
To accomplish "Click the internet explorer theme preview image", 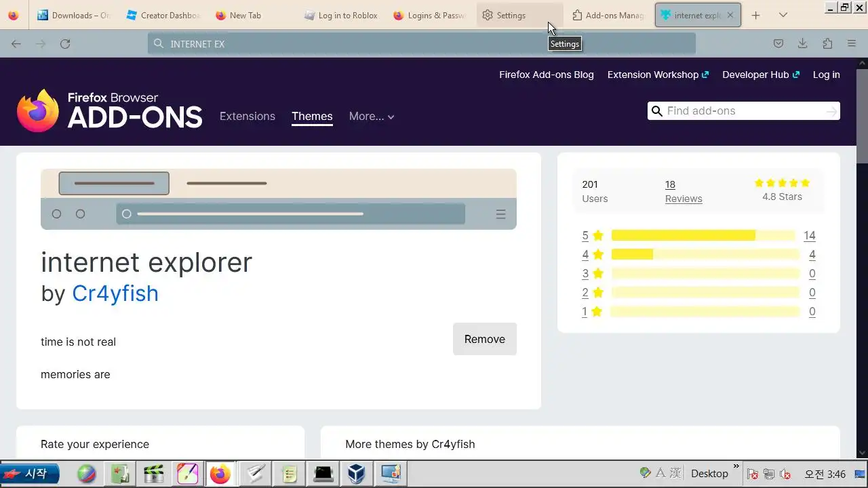I will click(x=279, y=199).
